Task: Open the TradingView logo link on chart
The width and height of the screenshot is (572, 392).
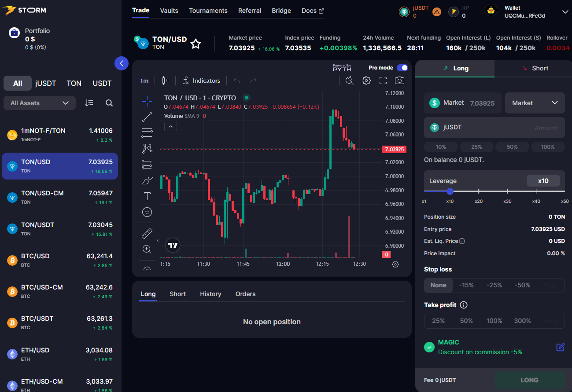Action: tap(173, 245)
